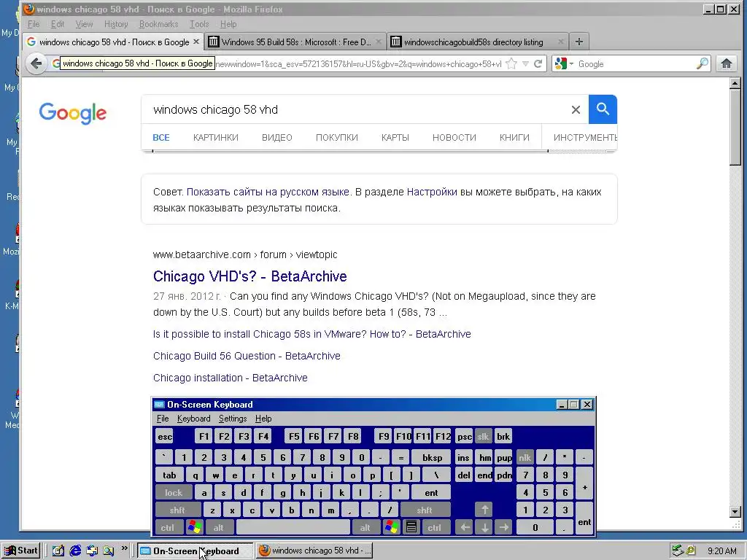This screenshot has width=747, height=560.
Task: Click application menu key on On-Screen Keyboard
Action: coord(411,527)
